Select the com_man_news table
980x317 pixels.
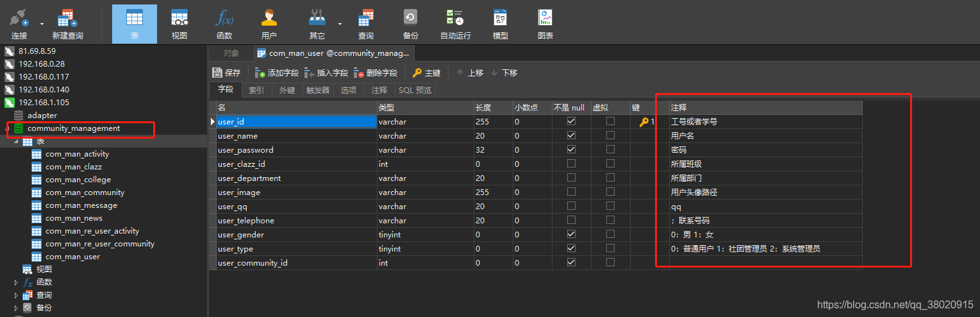coord(74,218)
